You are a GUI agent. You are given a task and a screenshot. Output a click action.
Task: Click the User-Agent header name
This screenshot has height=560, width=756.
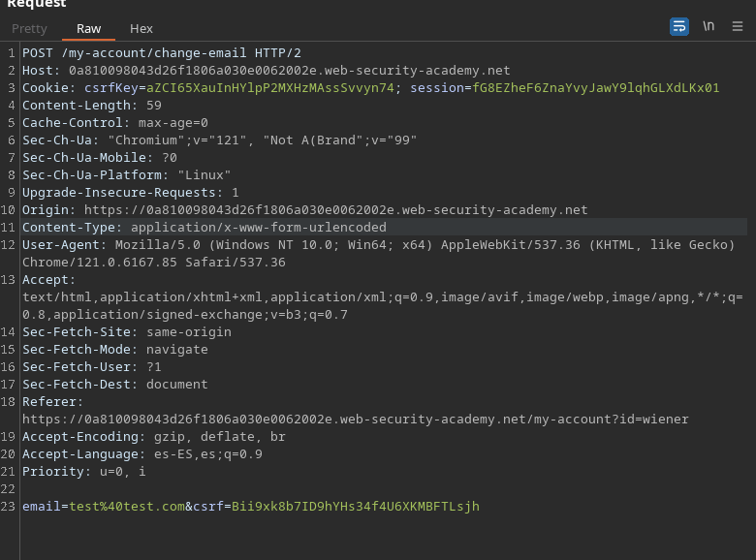(61, 245)
